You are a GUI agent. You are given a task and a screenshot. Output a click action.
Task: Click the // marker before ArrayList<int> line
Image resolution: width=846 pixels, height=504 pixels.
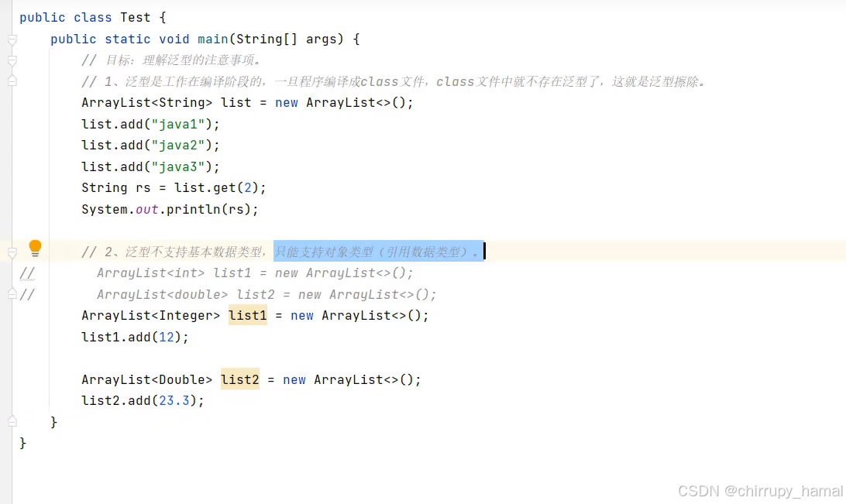(27, 273)
